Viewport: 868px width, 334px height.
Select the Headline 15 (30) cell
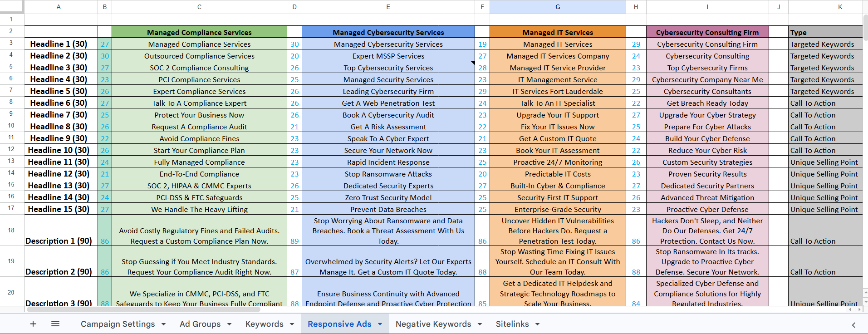pyautogui.click(x=61, y=209)
